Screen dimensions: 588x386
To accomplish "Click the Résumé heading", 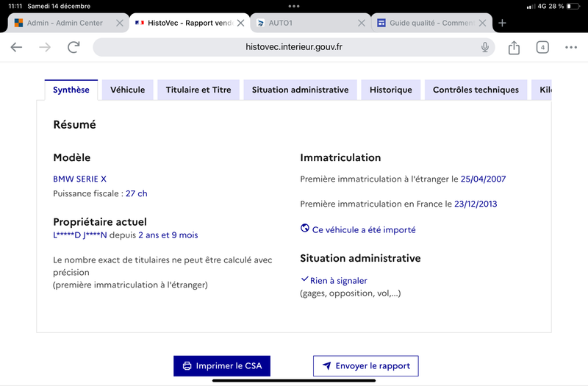I will coord(75,124).
